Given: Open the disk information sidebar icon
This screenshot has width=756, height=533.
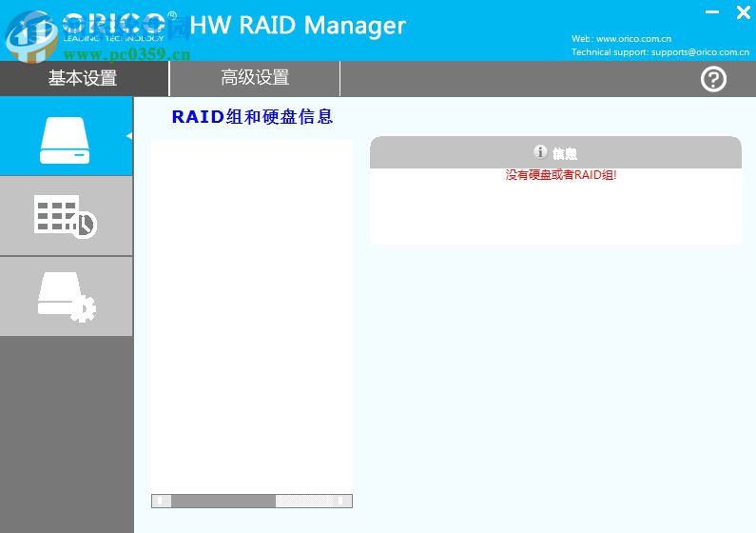Looking at the screenshot, I should (x=66, y=136).
